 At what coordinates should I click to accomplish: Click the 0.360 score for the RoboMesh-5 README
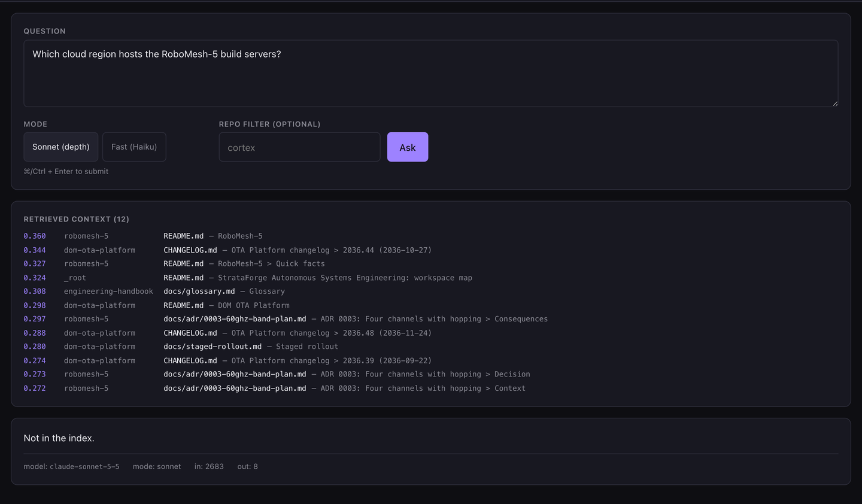pyautogui.click(x=35, y=236)
